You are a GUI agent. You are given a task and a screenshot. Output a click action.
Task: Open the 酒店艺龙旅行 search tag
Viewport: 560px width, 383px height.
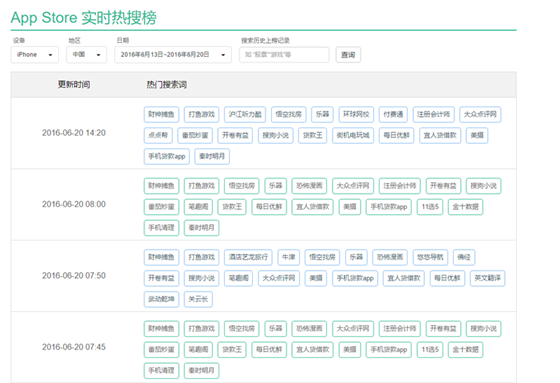[x=248, y=257]
